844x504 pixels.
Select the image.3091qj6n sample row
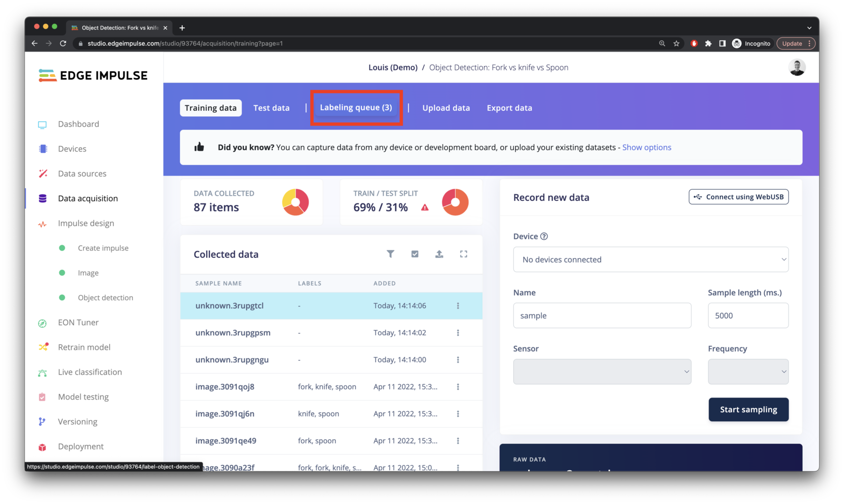click(x=331, y=414)
